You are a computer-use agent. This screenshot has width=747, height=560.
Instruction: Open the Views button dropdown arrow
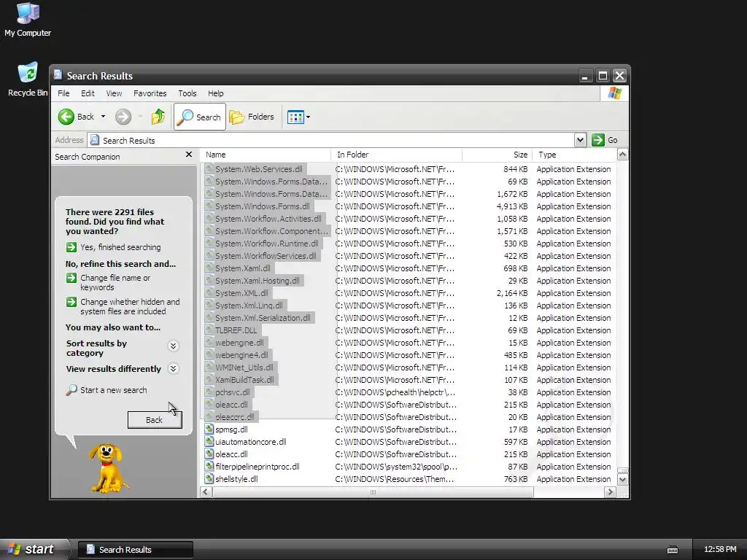pos(309,117)
